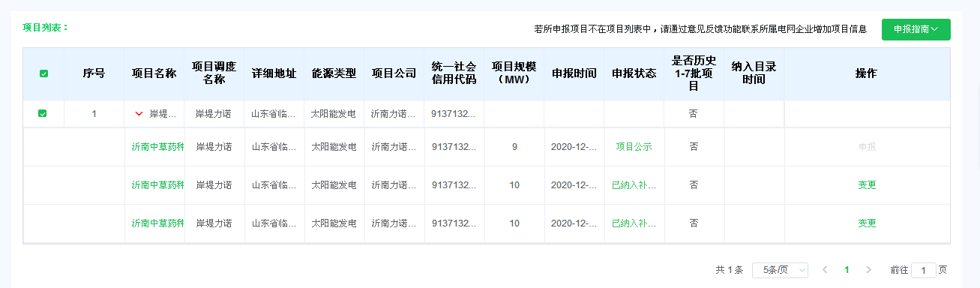Open first 沂南中草药 project name link
Image resolution: width=980 pixels, height=288 pixels.
(x=157, y=147)
